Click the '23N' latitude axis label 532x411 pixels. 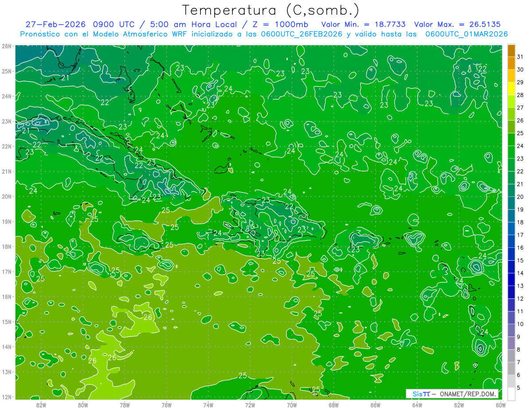6,121
